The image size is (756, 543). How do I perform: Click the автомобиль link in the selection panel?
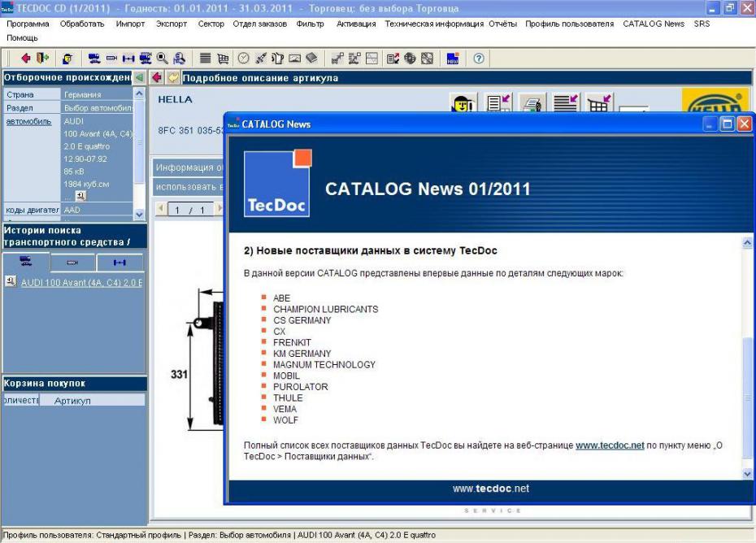click(x=29, y=121)
